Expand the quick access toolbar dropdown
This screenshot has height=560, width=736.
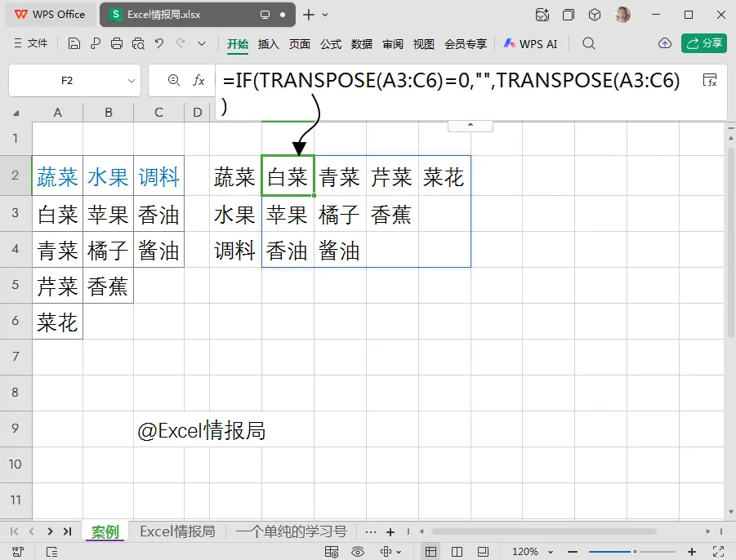(202, 43)
